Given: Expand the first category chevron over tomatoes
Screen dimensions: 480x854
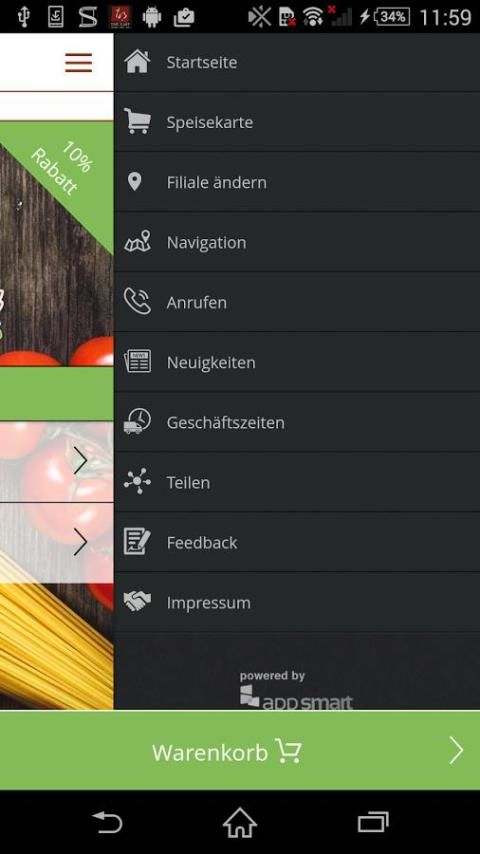Looking at the screenshot, I should 81,461.
